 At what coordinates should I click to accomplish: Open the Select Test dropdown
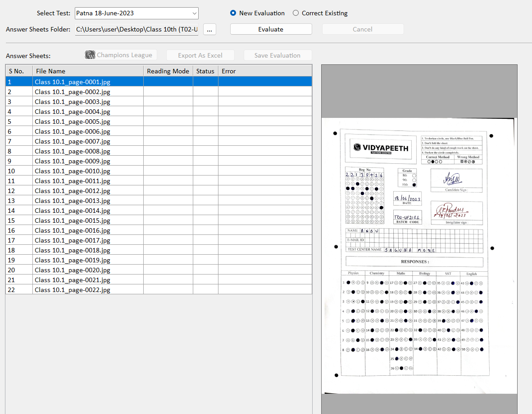(136, 13)
